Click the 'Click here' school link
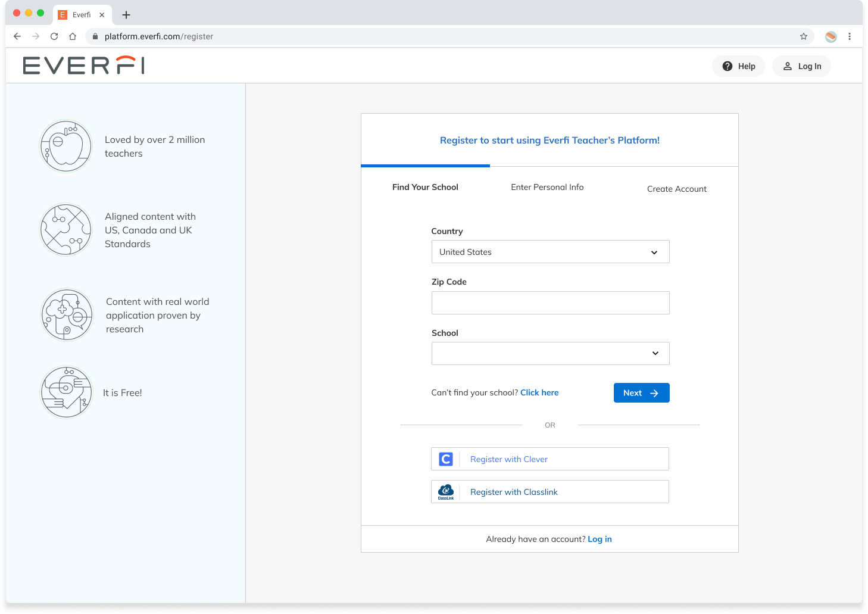Screen dimensions: 868x614 coord(539,392)
